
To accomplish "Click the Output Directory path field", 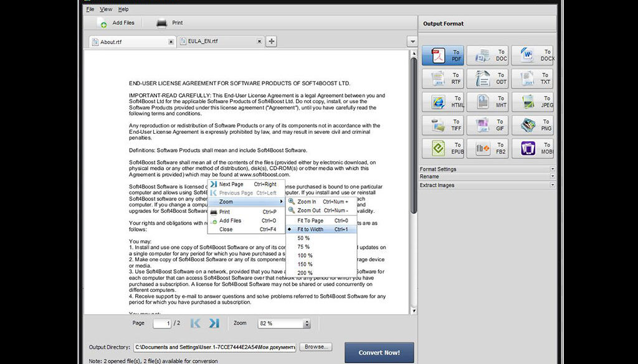I will [215, 347].
